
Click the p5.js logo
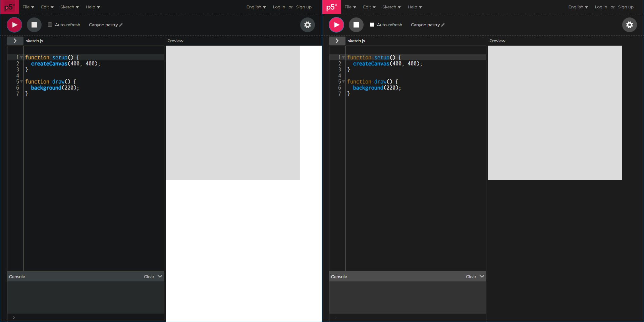(9, 7)
